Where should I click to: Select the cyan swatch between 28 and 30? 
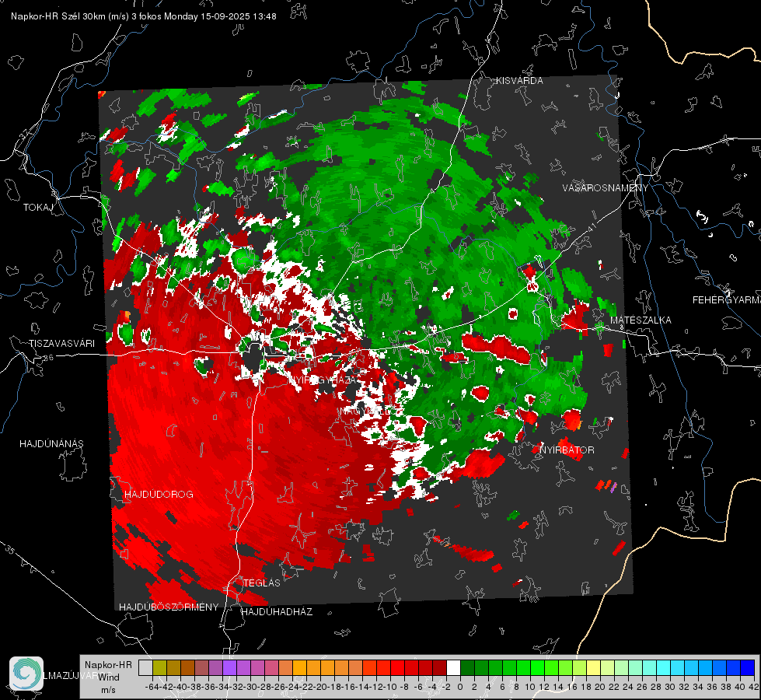[x=664, y=667]
